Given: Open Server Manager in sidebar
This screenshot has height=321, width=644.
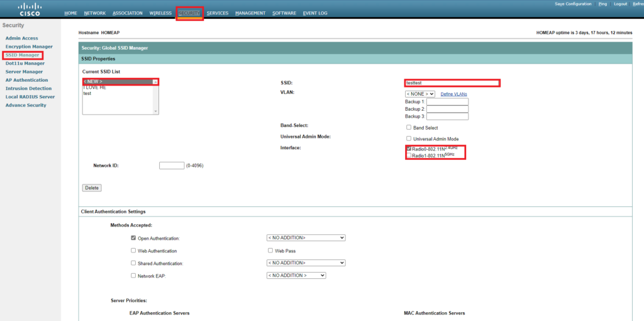Looking at the screenshot, I should (25, 72).
